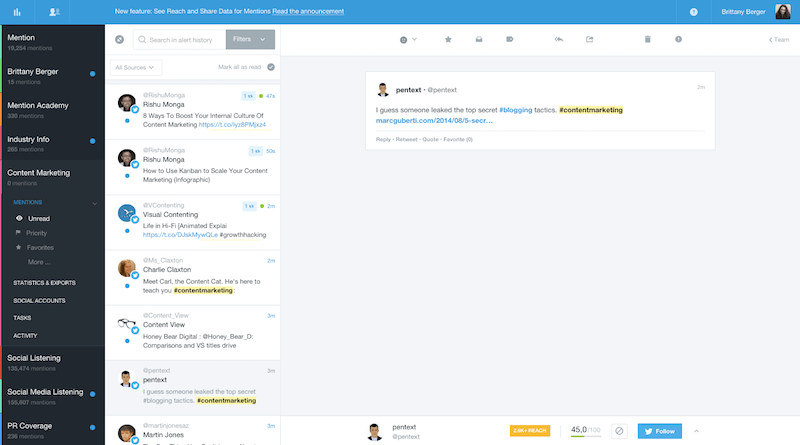Click the share icon in the mention toolbar
The height and width of the screenshot is (445, 800).
(590, 39)
